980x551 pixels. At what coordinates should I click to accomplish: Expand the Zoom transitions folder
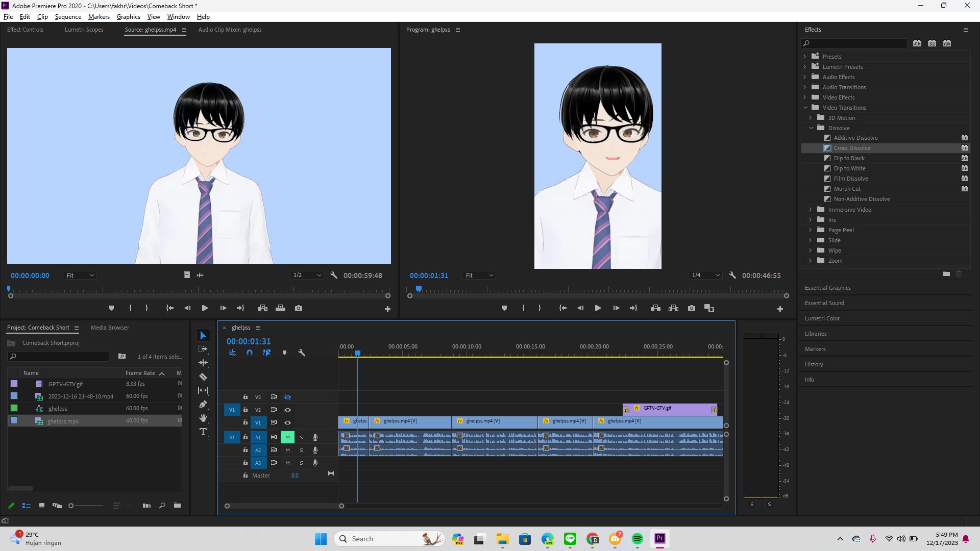(811, 261)
